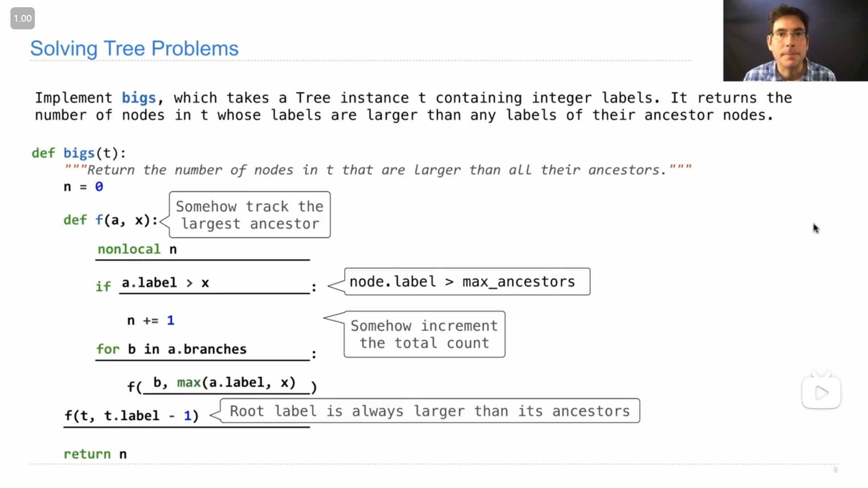The width and height of the screenshot is (868, 488).
Task: Click the "b, max(a.label, x)" argument blank
Action: pos(224,383)
